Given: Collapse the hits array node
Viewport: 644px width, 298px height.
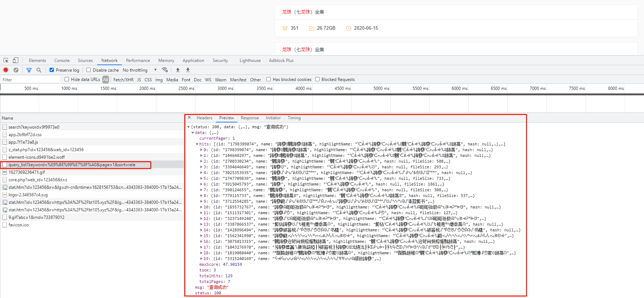Looking at the screenshot, I should [197, 144].
